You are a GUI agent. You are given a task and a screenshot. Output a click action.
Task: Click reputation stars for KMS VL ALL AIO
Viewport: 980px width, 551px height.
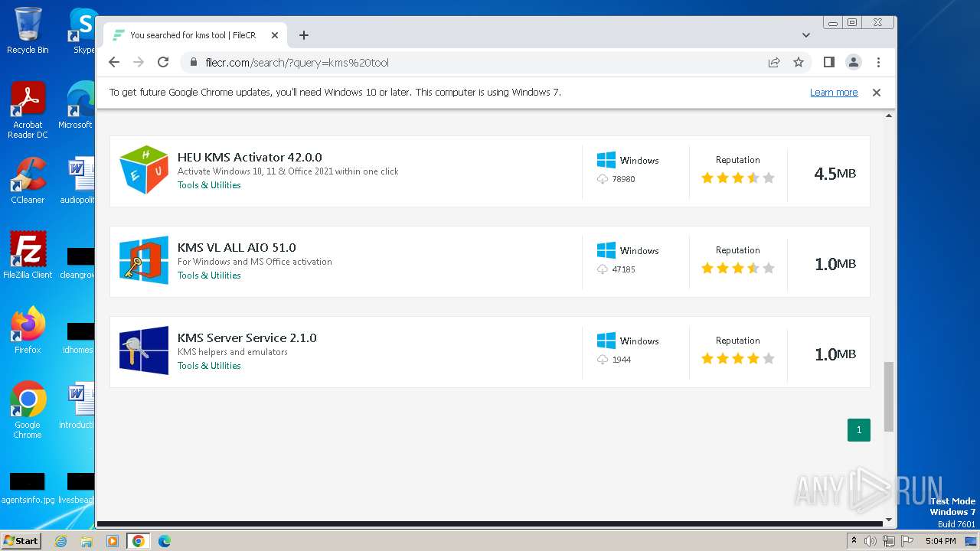click(738, 269)
